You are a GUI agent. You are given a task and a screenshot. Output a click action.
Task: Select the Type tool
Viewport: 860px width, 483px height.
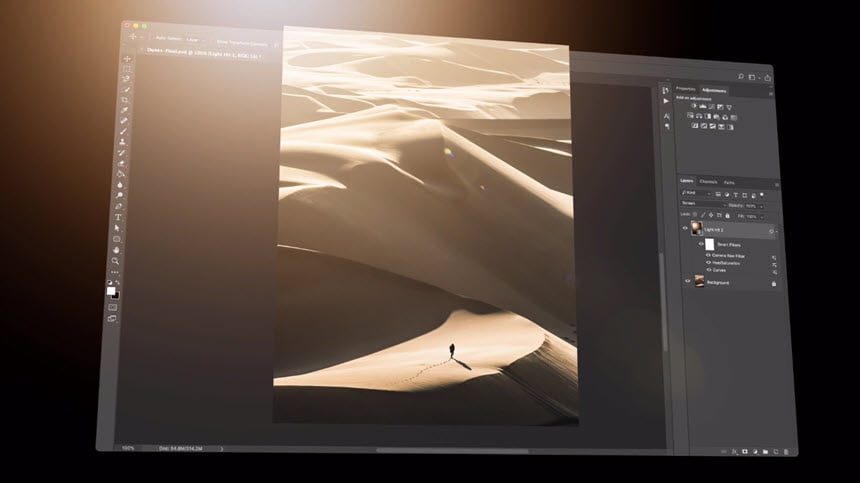118,217
